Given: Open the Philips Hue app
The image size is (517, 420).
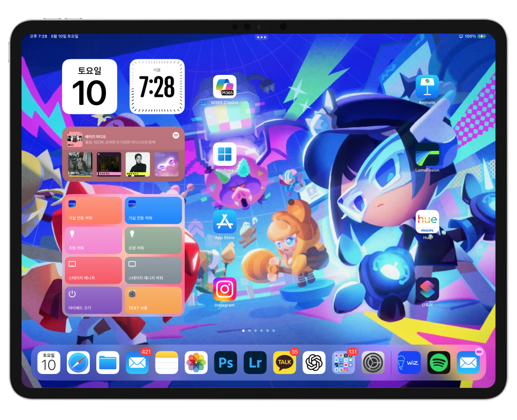Looking at the screenshot, I should point(427,222).
